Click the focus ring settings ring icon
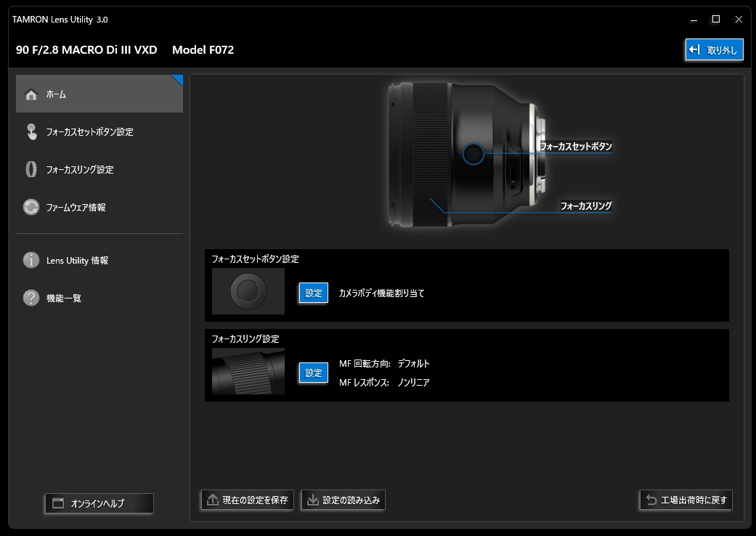 (x=31, y=170)
